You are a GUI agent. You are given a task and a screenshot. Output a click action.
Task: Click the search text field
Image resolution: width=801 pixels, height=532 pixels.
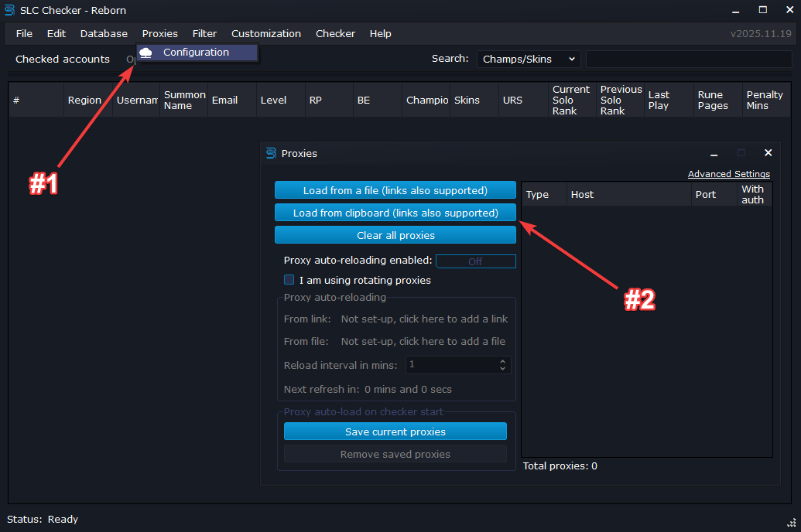[x=689, y=60]
